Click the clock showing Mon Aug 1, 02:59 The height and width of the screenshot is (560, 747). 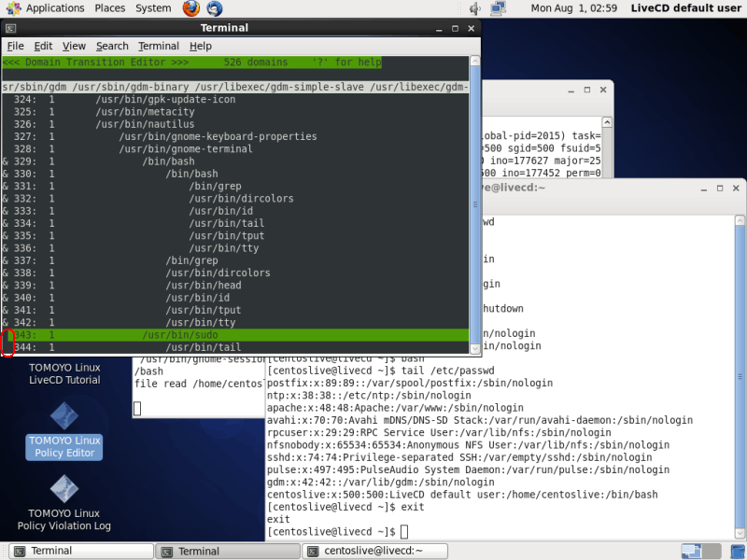[x=573, y=8]
